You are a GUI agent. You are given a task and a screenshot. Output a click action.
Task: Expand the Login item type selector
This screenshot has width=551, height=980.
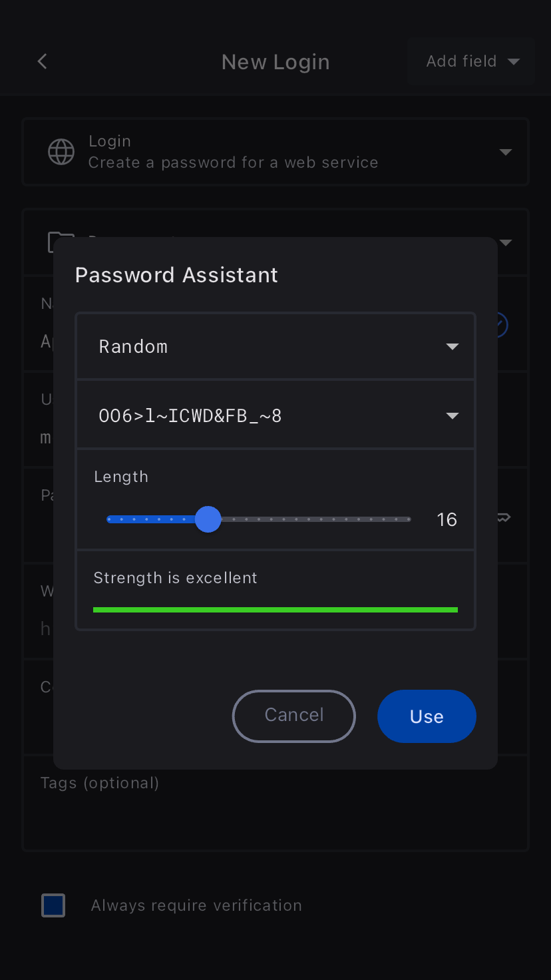[x=505, y=152]
